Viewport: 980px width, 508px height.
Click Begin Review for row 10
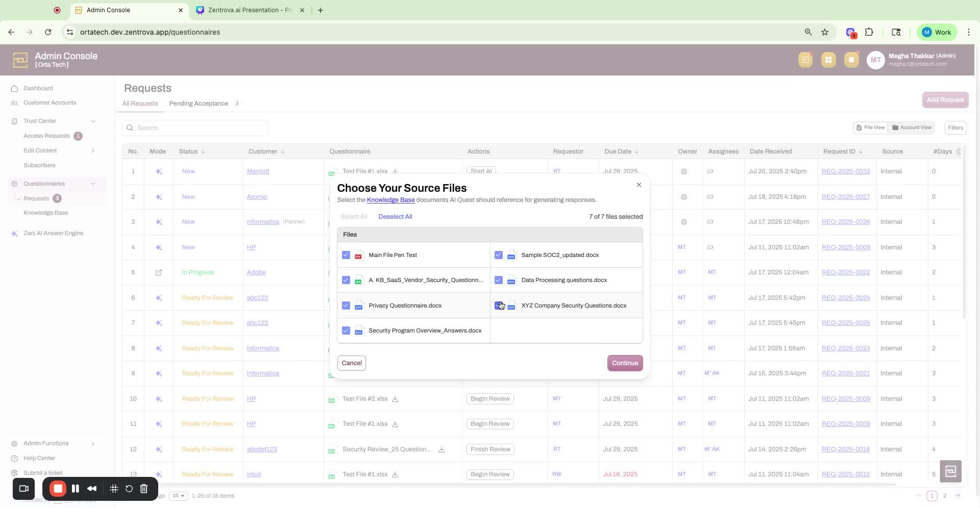coord(490,399)
